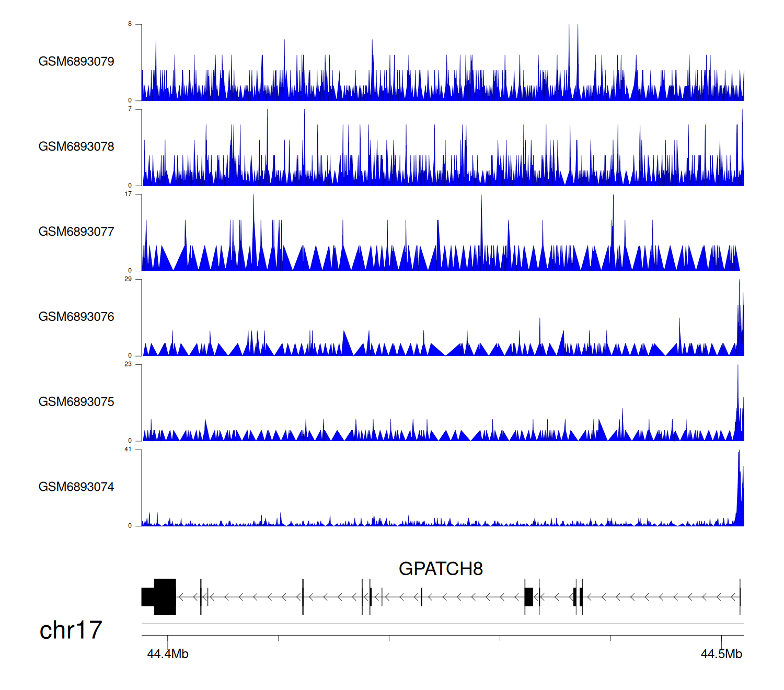Click the y-axis maximum value 41
This screenshot has height=690, width=784.
click(x=128, y=450)
